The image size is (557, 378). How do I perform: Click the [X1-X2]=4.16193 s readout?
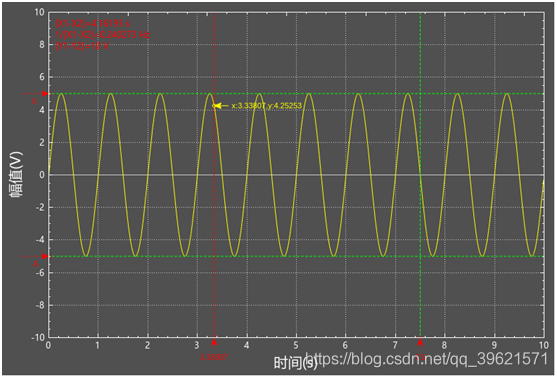pyautogui.click(x=92, y=23)
